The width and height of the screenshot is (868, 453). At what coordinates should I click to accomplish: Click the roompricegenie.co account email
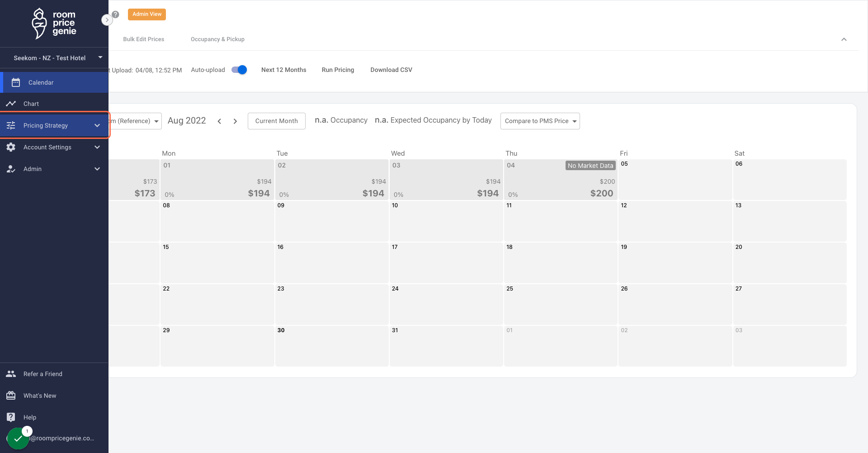[62, 438]
